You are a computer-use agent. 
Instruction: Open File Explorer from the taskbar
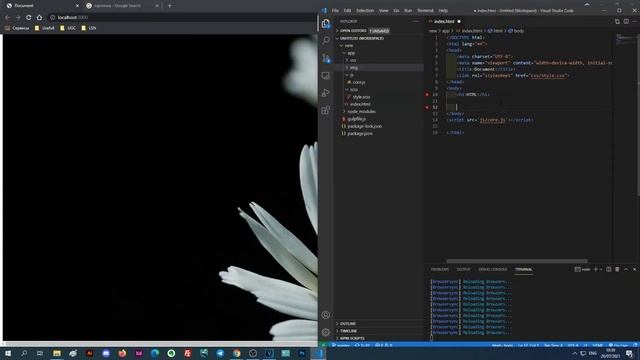57,353
